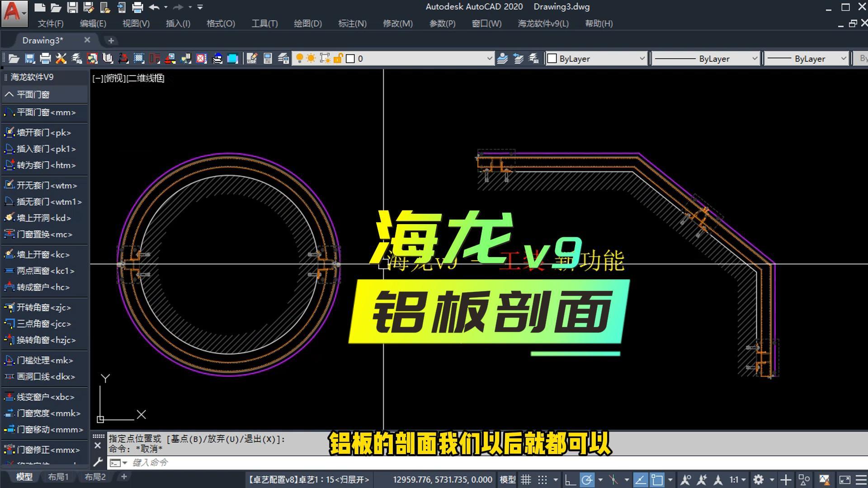Open the 帮助(H) menu
868x488 pixels.
tap(599, 23)
